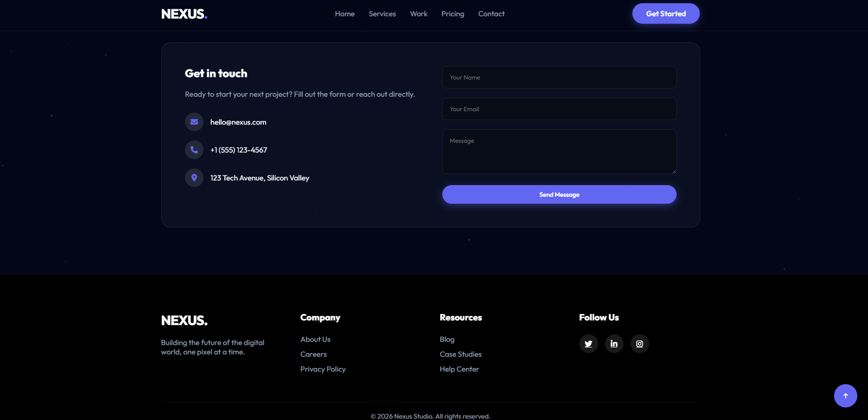Image resolution: width=868 pixels, height=420 pixels.
Task: Focus the Your Name input field
Action: [x=559, y=77]
